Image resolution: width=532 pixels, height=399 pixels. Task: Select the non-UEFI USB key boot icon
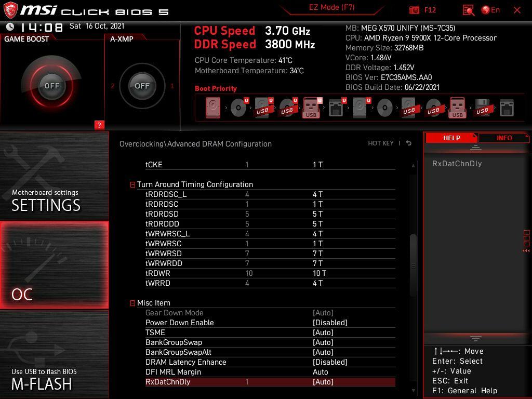(458, 108)
